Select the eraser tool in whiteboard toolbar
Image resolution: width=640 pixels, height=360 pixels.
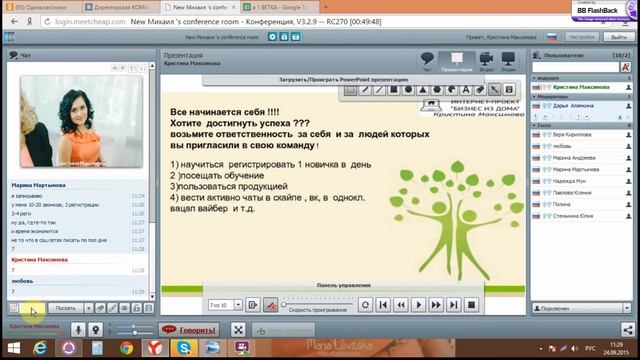[x=480, y=89]
